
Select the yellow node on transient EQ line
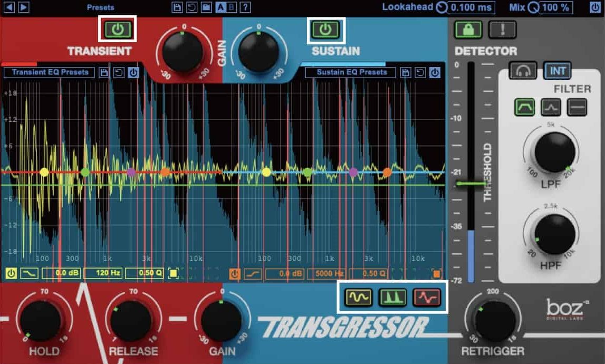pos(44,172)
